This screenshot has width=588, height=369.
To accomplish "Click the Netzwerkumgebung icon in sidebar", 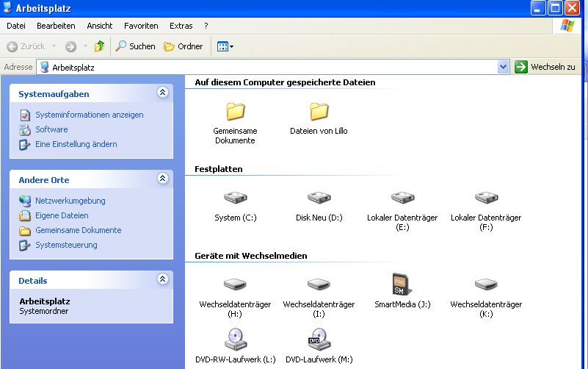I will 25,201.
